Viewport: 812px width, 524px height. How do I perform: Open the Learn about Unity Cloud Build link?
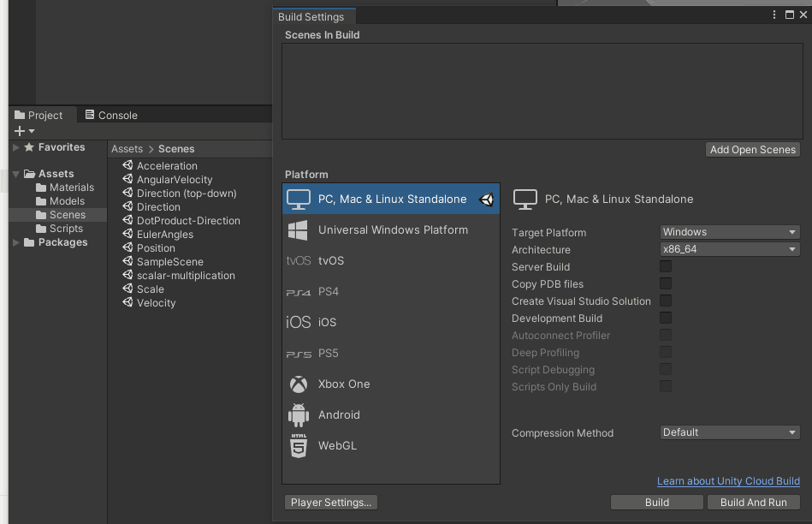(728, 481)
